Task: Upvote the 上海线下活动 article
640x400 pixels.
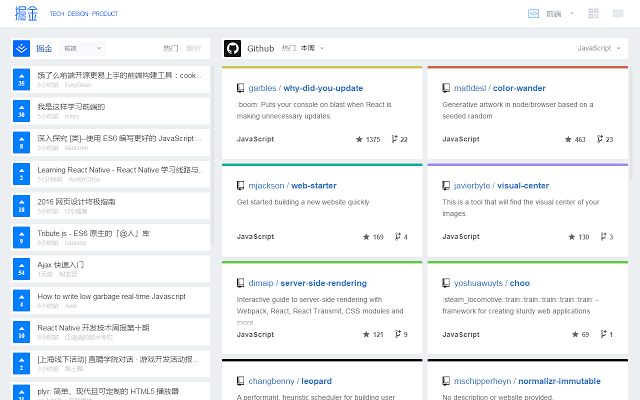Action: point(21,363)
